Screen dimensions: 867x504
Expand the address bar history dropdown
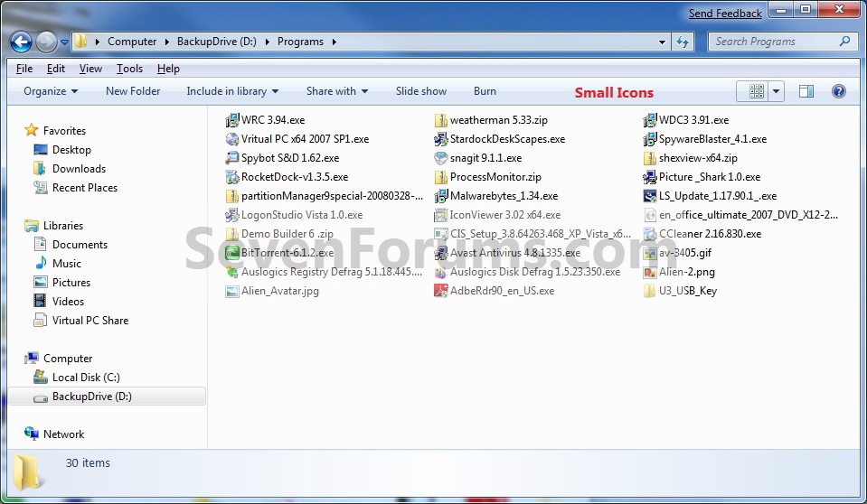pyautogui.click(x=662, y=42)
